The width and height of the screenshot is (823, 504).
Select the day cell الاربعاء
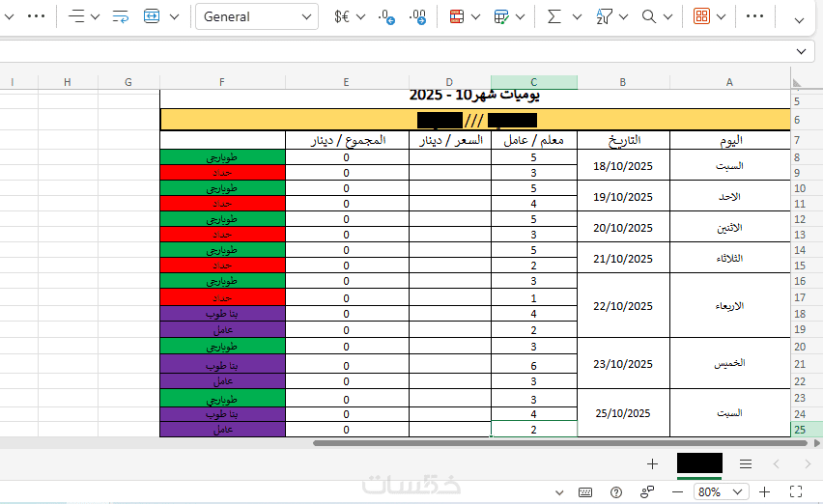coord(730,306)
